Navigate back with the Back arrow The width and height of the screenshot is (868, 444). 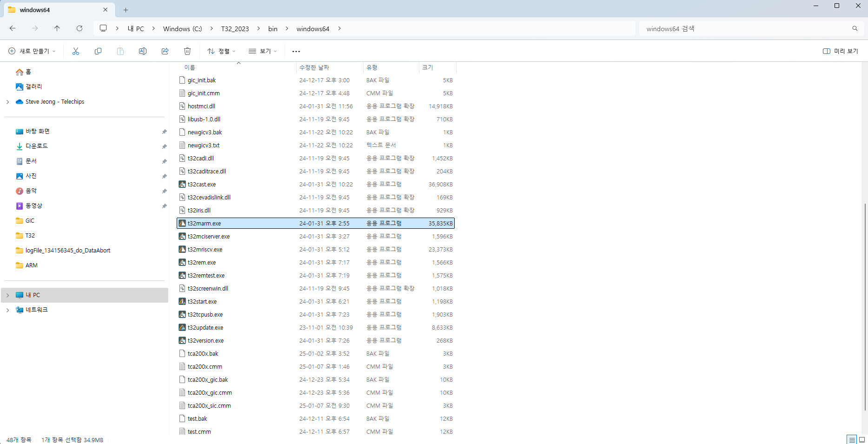[13, 28]
